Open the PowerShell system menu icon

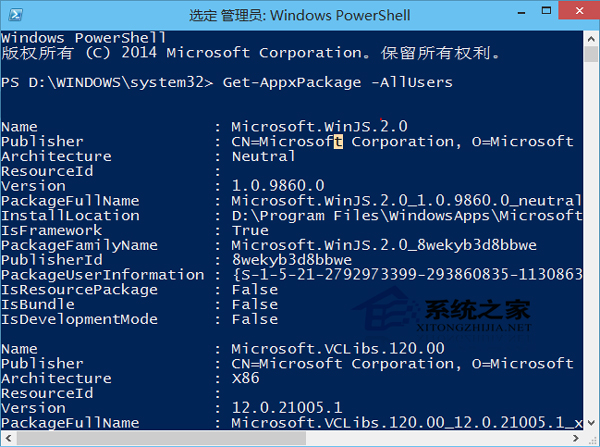pos(14,14)
